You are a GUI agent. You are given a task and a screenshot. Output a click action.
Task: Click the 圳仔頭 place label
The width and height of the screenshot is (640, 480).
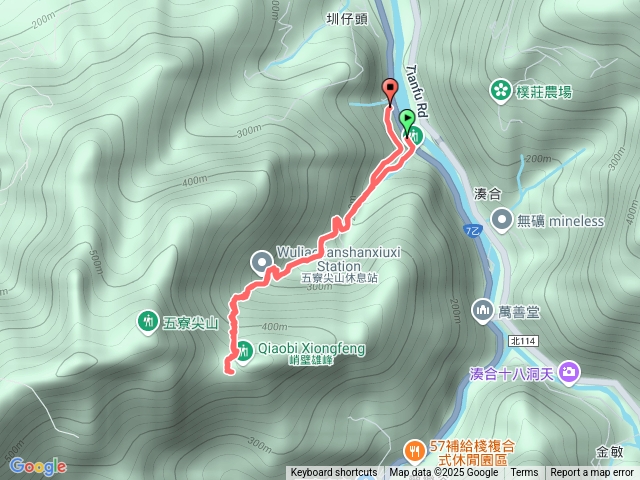pos(347,19)
